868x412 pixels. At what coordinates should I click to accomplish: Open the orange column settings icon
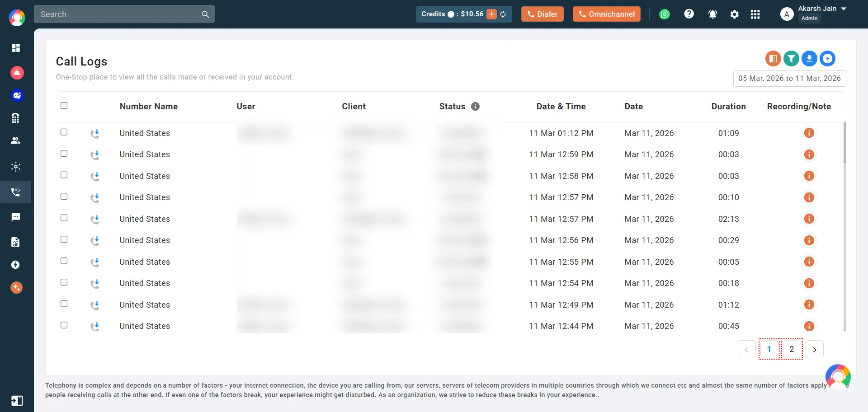(x=773, y=58)
